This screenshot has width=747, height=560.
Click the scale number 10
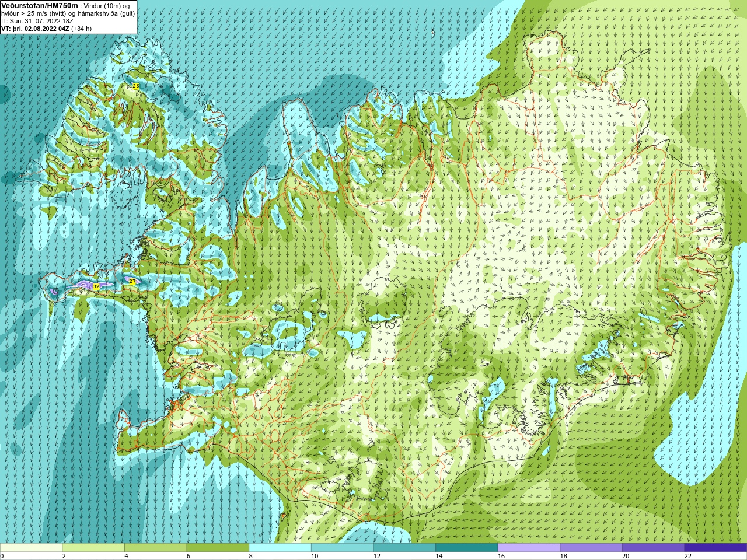click(x=315, y=556)
